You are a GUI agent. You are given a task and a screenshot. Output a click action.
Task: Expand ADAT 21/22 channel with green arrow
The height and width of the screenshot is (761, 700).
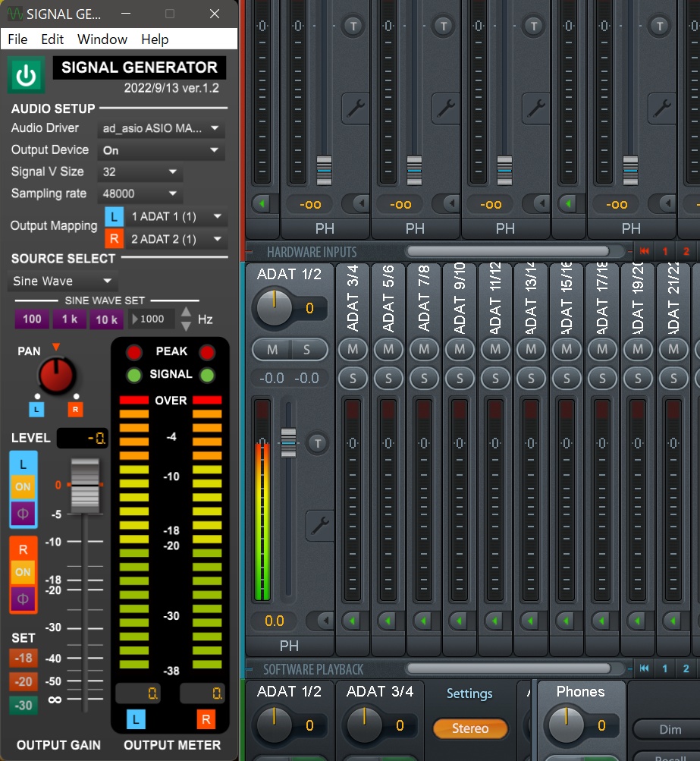(x=673, y=620)
